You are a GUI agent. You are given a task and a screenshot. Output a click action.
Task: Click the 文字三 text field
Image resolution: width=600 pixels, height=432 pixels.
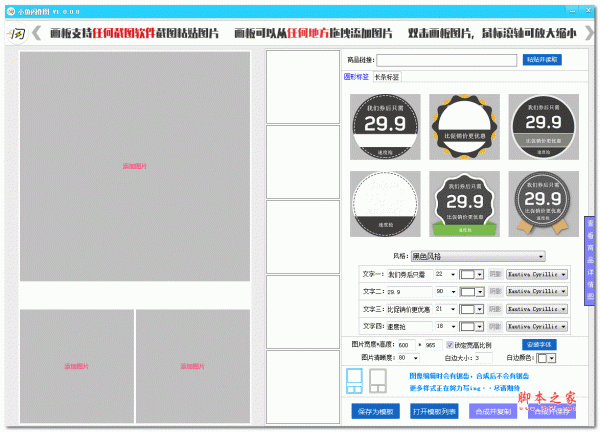click(410, 309)
